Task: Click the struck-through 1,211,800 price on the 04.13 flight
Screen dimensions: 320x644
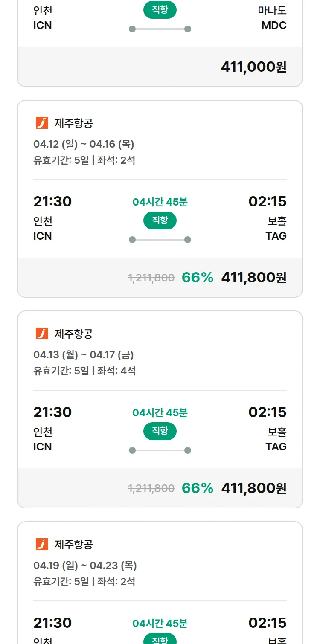Action: tap(151, 488)
